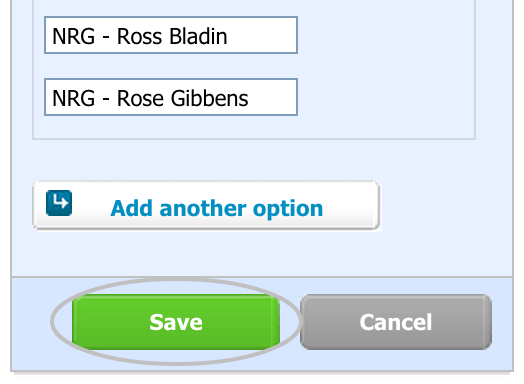524x384 pixels.
Task: Click the Add another option button
Action: tap(207, 205)
